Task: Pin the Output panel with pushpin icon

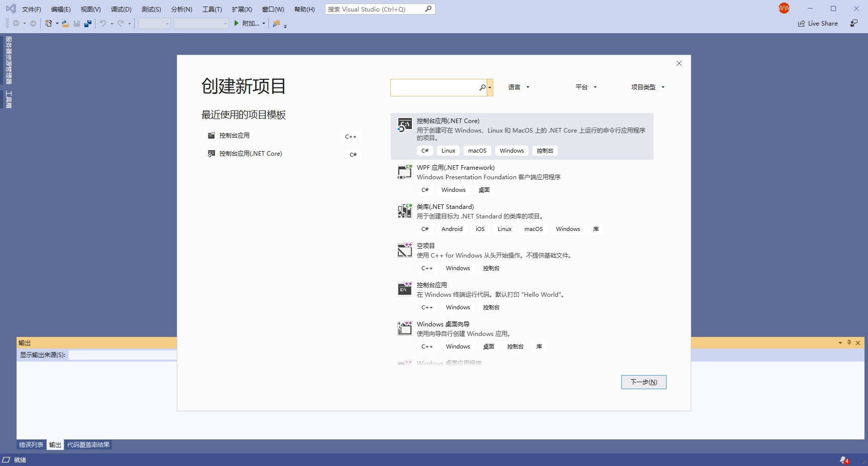Action: pos(849,343)
